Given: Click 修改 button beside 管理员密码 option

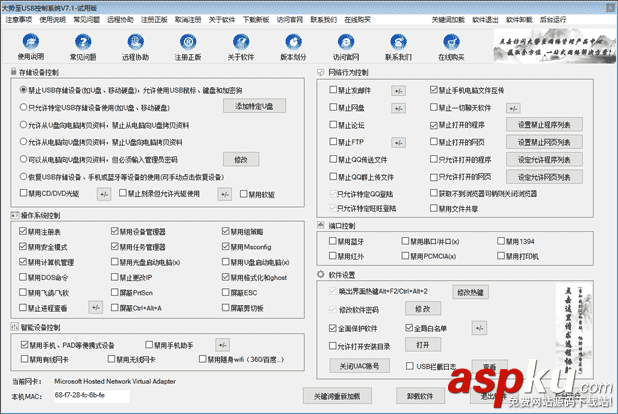Looking at the screenshot, I should (x=241, y=160).
